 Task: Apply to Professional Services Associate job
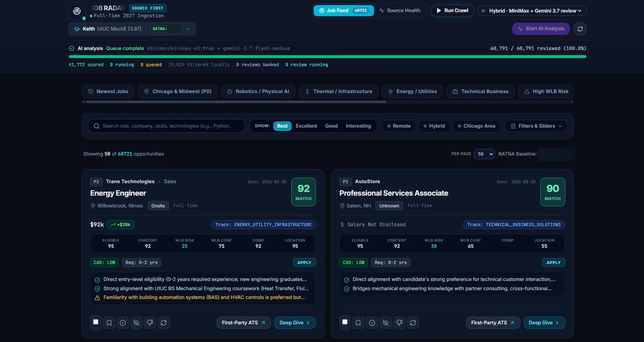(x=553, y=262)
